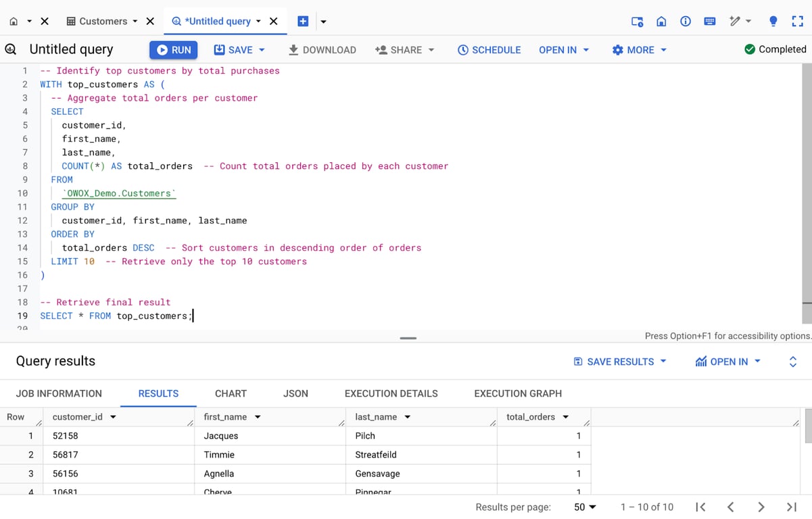Viewport: 812px width, 519px height.
Task: Open the results OPEN IN menu
Action: [728, 362]
